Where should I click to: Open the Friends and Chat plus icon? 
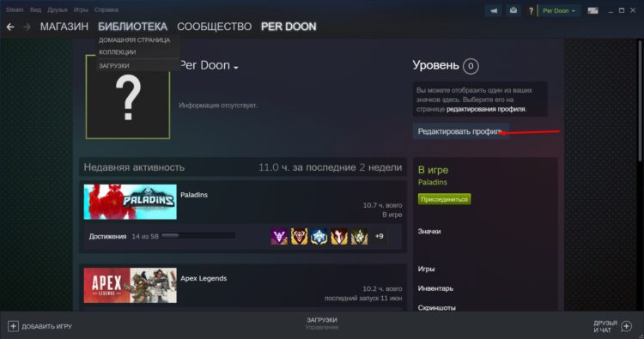tap(626, 326)
